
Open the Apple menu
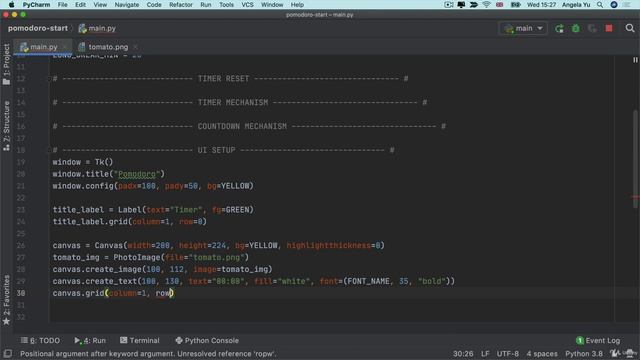pyautogui.click(x=11, y=5)
